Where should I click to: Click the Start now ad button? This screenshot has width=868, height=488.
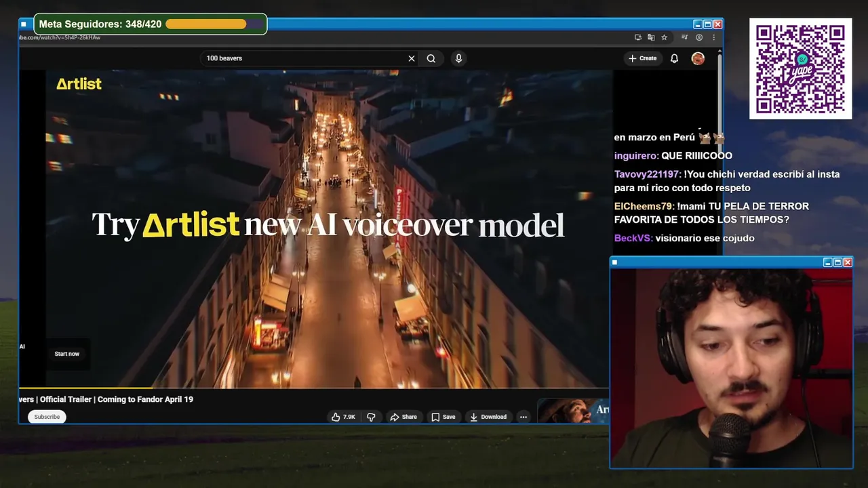coord(67,354)
